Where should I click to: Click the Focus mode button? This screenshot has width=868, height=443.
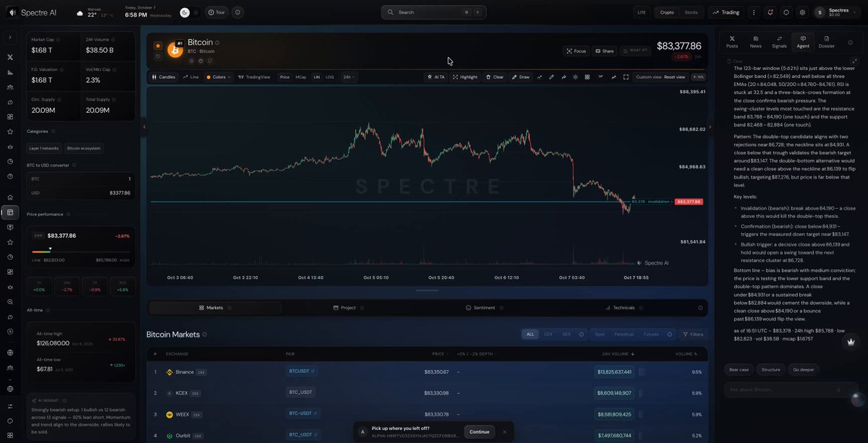point(576,51)
